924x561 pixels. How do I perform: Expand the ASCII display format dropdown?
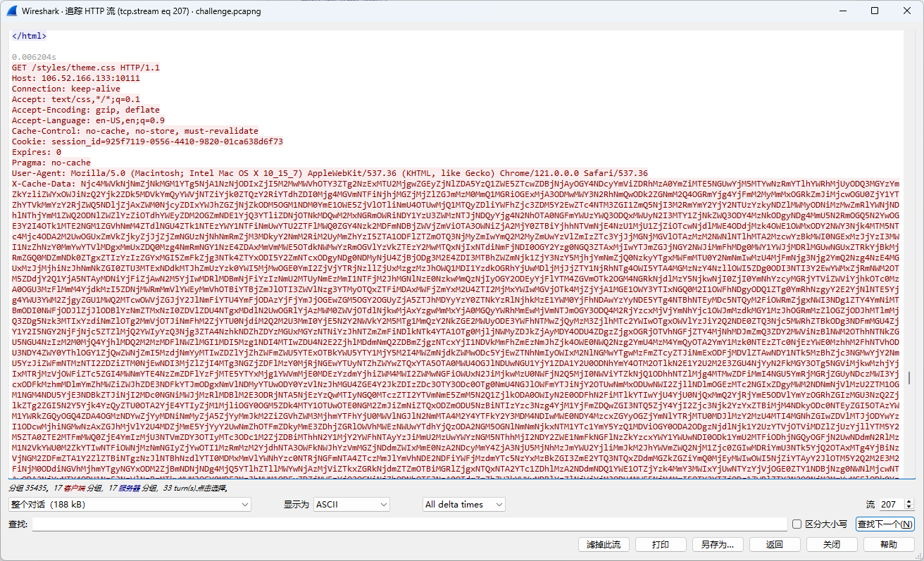(351, 504)
